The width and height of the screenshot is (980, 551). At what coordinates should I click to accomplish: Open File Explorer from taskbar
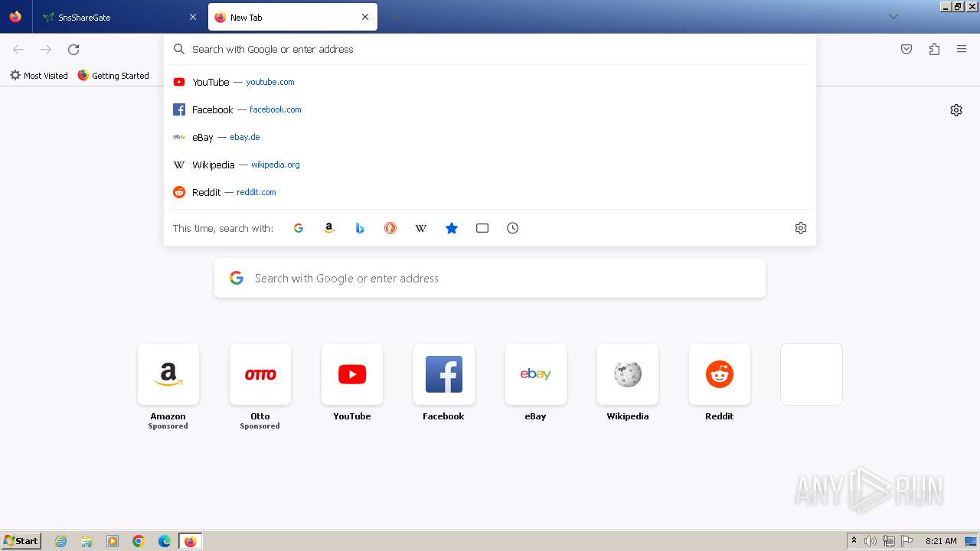coord(87,541)
